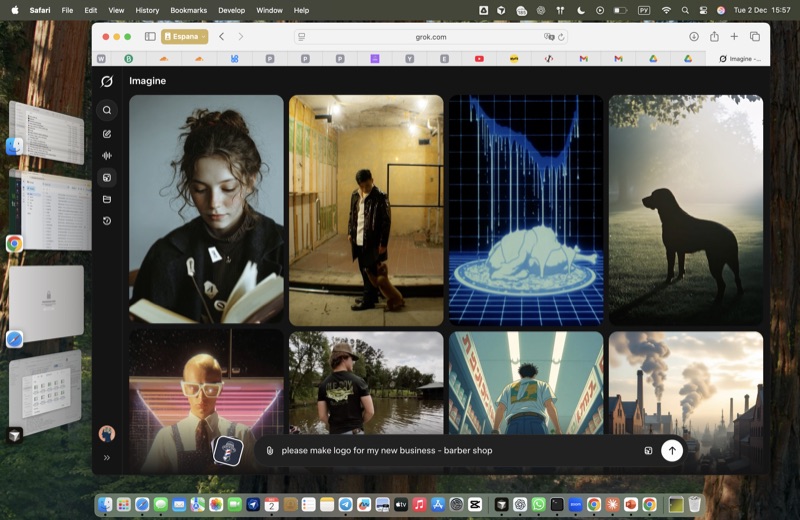Open Control Center in the menu bar
This screenshot has height=520, width=800.
pos(703,10)
